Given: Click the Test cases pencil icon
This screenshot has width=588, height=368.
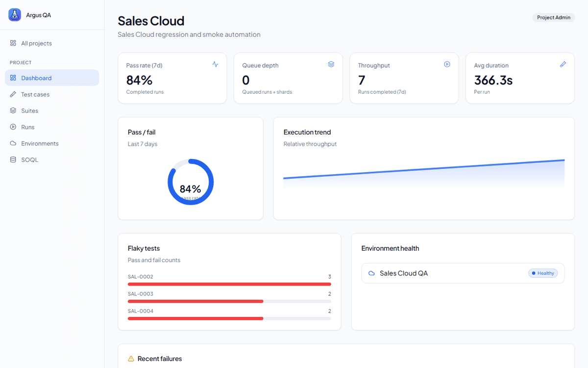Looking at the screenshot, I should [13, 94].
